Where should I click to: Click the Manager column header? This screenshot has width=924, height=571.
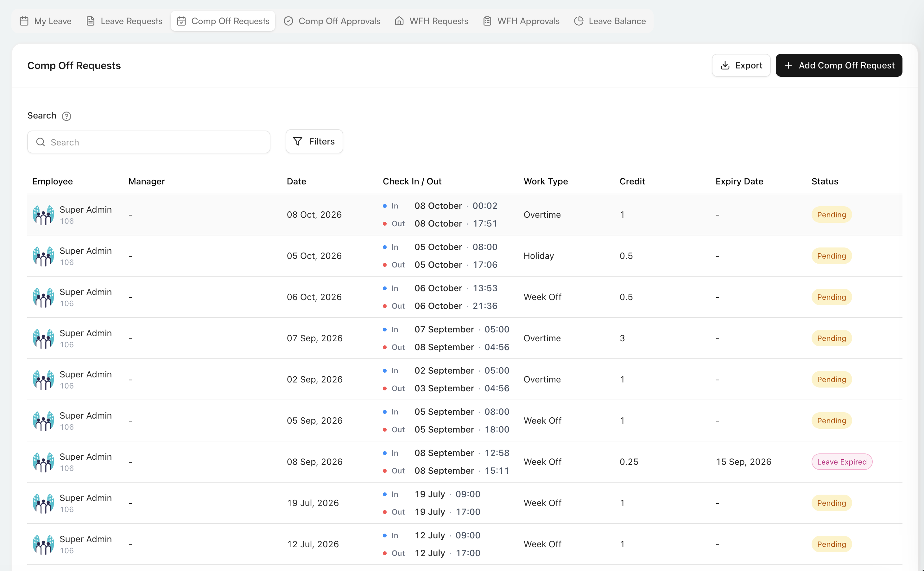tap(146, 181)
